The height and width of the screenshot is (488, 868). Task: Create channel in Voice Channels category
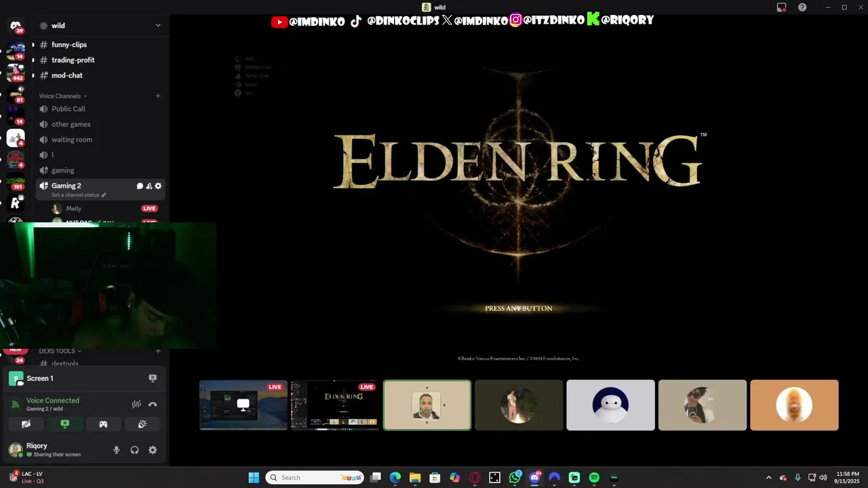pos(158,96)
